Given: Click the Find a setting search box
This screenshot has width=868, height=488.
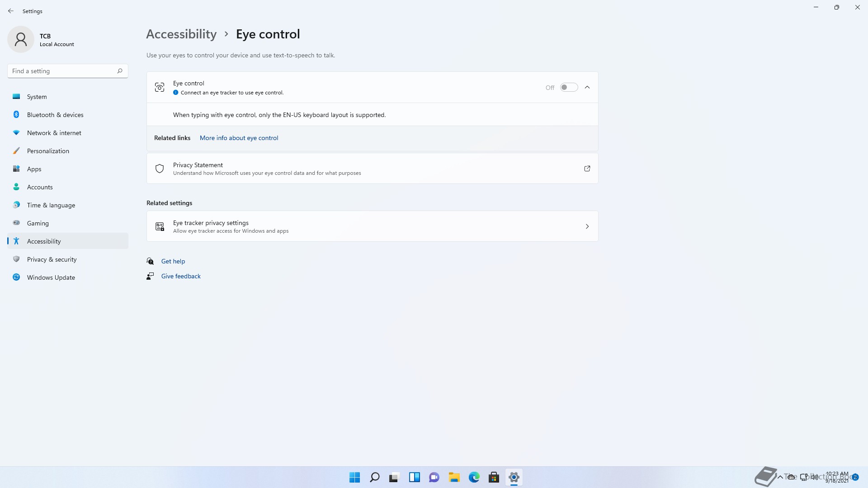Looking at the screenshot, I should click(63, 71).
